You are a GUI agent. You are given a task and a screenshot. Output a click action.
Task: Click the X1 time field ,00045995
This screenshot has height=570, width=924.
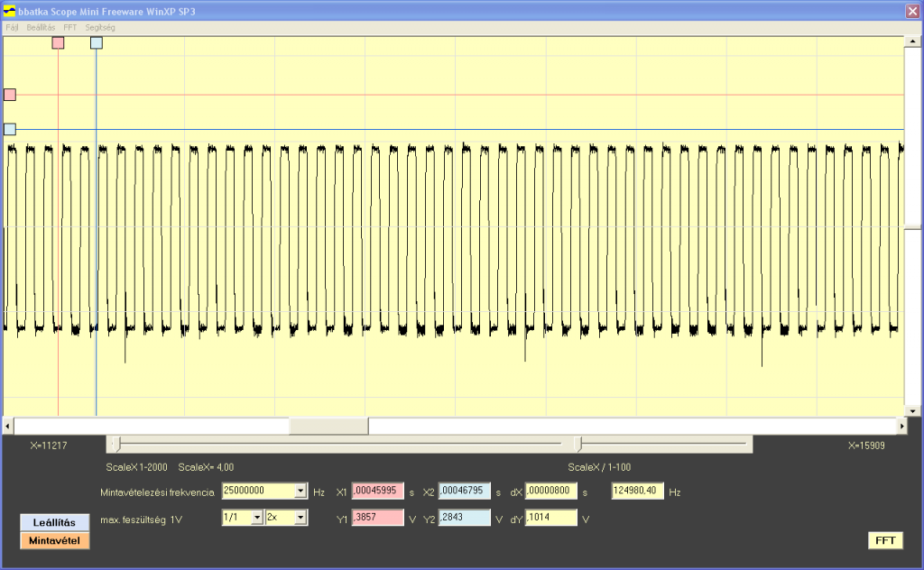378,491
